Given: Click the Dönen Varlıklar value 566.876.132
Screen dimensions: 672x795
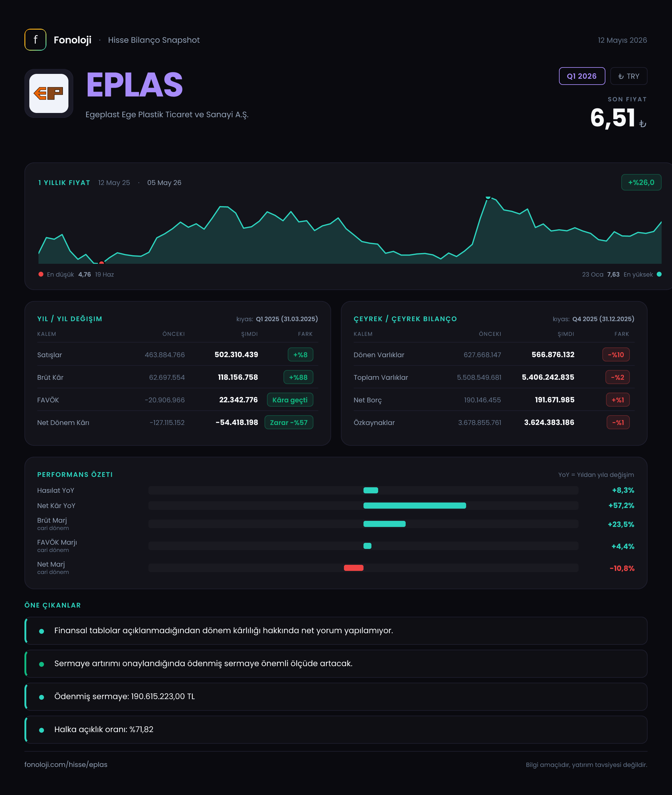Looking at the screenshot, I should 553,354.
